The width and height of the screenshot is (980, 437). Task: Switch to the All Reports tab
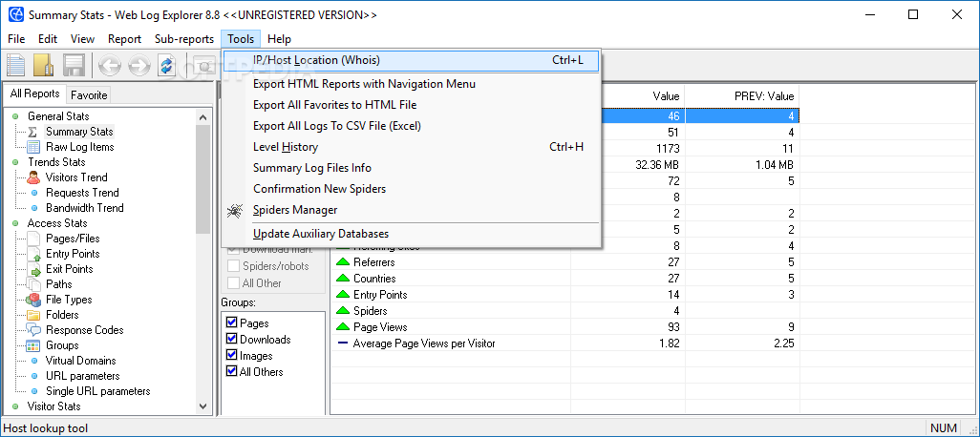[x=35, y=94]
